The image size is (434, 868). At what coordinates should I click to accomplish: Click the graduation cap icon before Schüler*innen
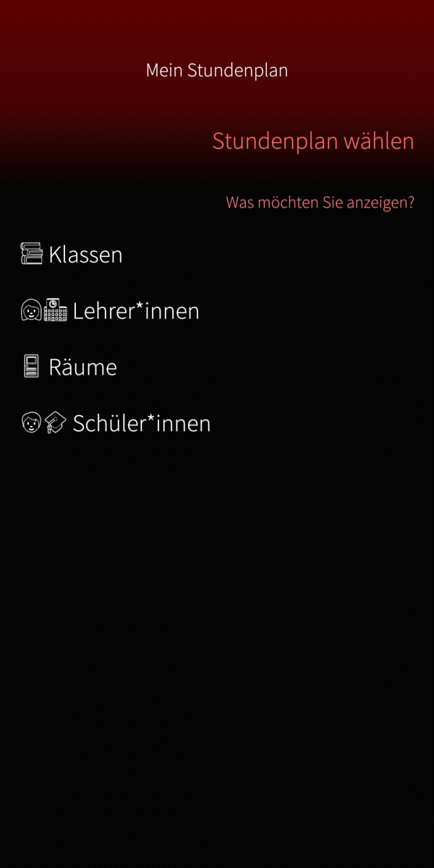point(56,422)
